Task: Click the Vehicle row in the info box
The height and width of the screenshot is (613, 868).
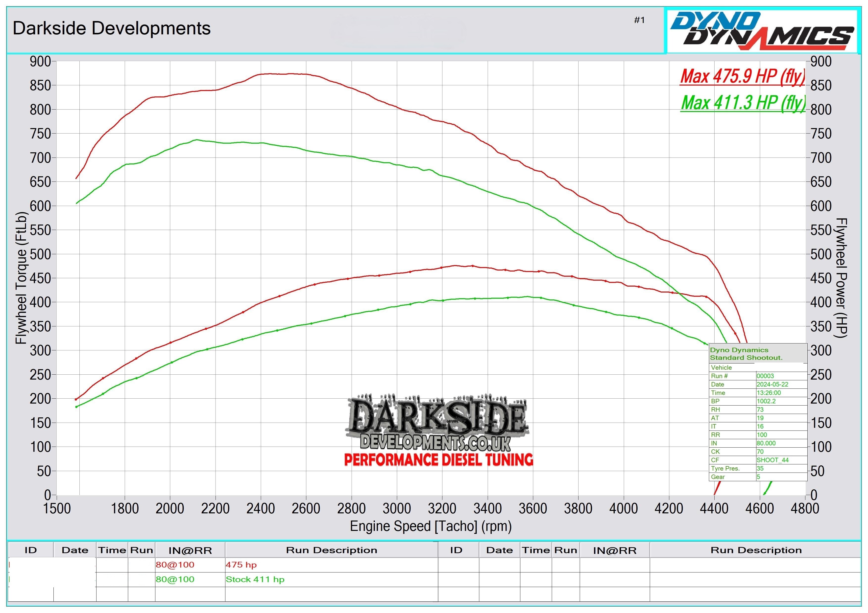Action: click(x=758, y=367)
